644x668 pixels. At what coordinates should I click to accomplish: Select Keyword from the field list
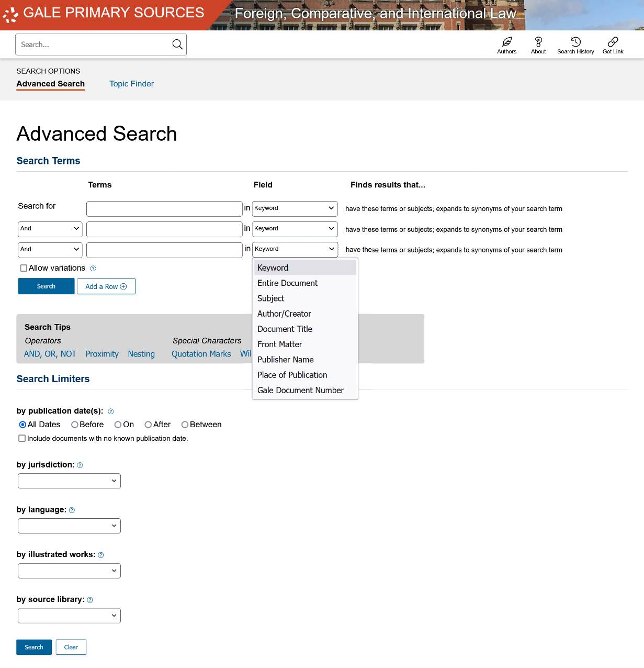click(305, 268)
